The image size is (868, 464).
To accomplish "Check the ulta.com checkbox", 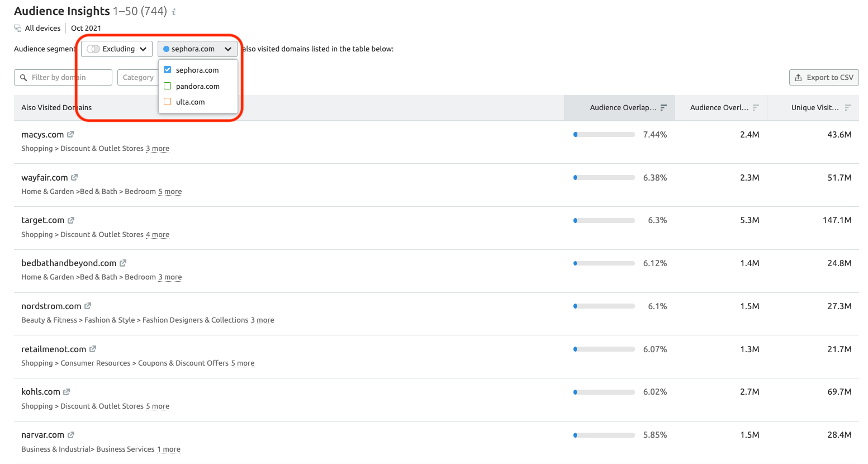I will (167, 102).
